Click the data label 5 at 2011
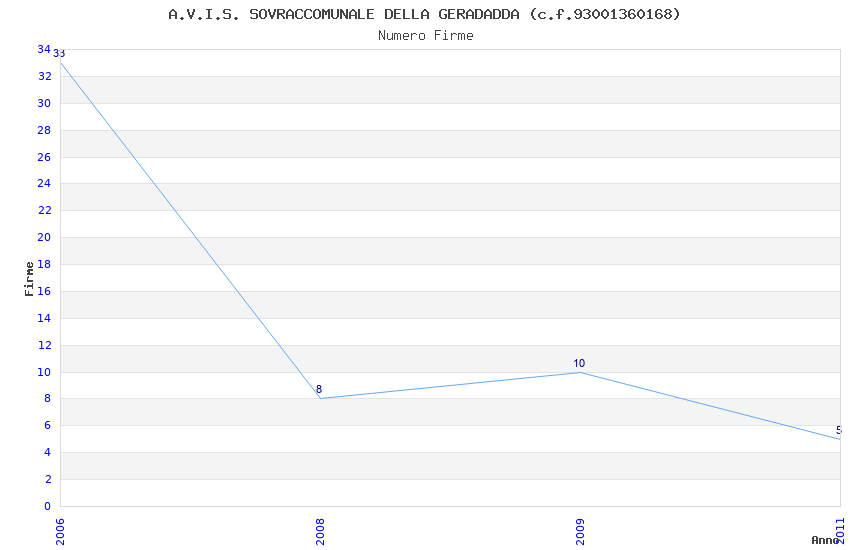This screenshot has width=850, height=550. tap(839, 430)
